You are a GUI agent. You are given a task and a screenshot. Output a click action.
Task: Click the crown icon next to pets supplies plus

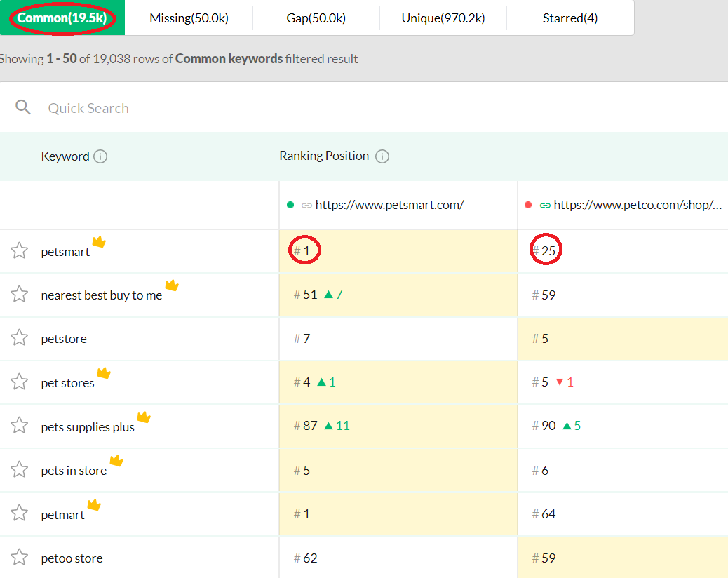point(144,417)
